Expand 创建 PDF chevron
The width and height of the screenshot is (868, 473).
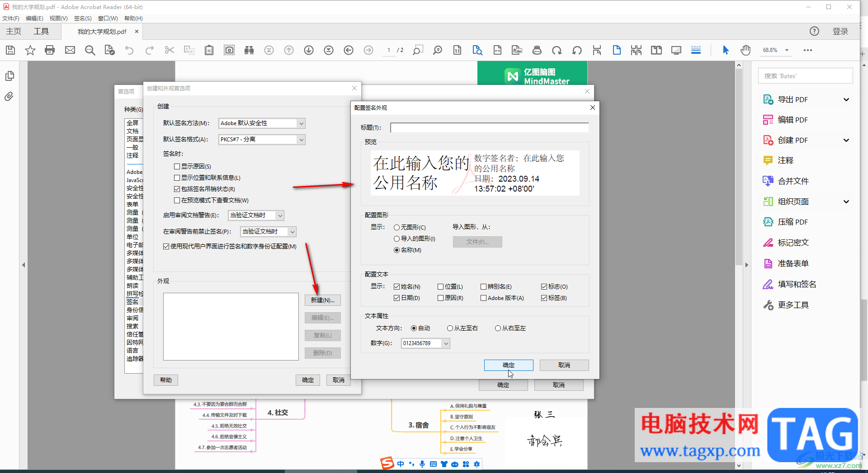(846, 140)
